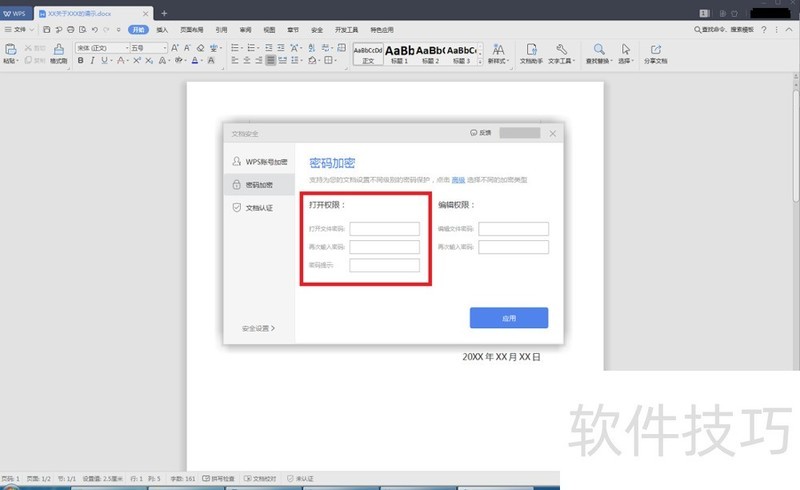The width and height of the screenshot is (800, 490).
Task: Open the Shading paint bucket dropdown
Action: pos(313,61)
